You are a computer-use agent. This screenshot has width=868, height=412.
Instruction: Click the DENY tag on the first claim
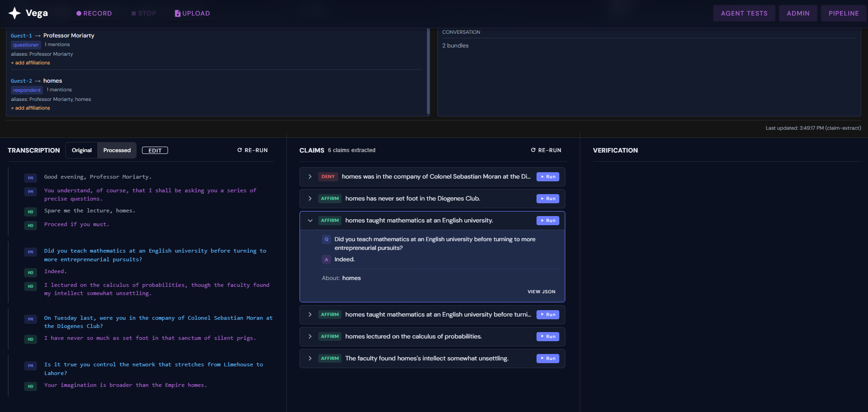328,177
